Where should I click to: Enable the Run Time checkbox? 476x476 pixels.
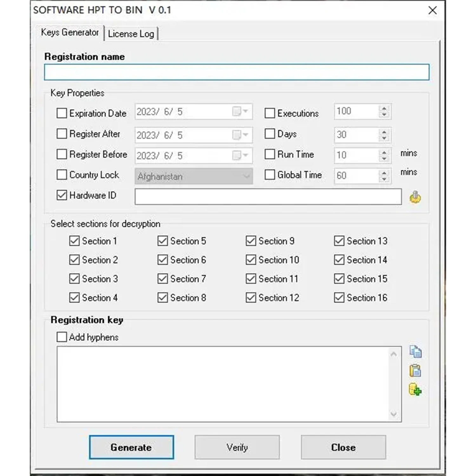(x=270, y=154)
